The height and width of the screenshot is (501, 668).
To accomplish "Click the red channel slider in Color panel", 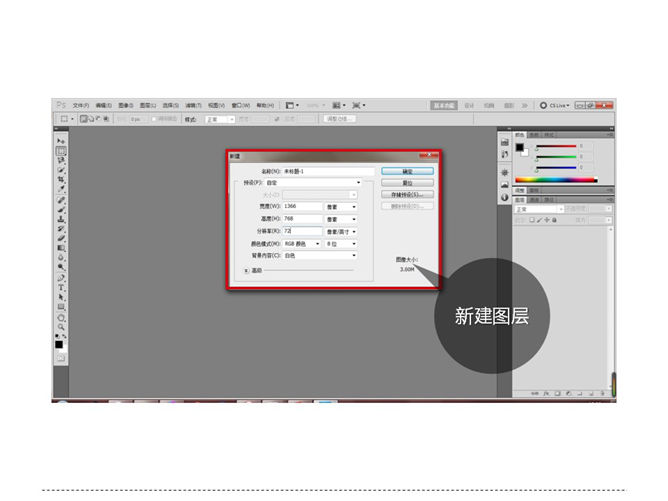I will 558,147.
